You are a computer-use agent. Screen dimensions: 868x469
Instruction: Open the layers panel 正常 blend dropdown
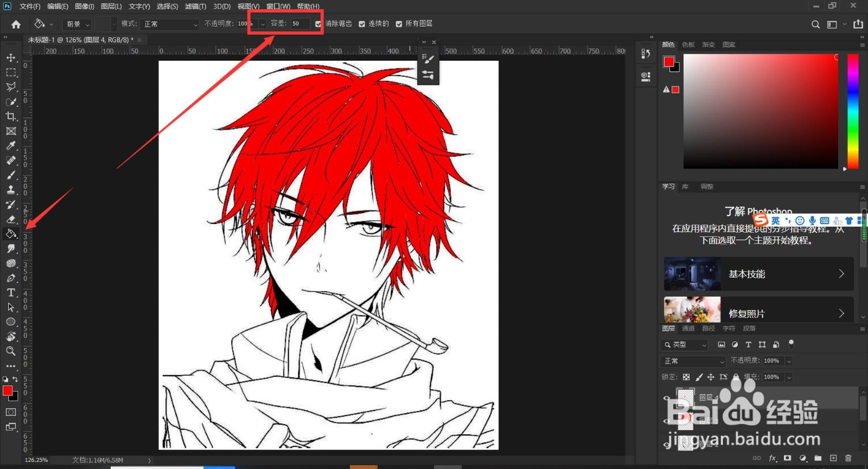[x=693, y=361]
